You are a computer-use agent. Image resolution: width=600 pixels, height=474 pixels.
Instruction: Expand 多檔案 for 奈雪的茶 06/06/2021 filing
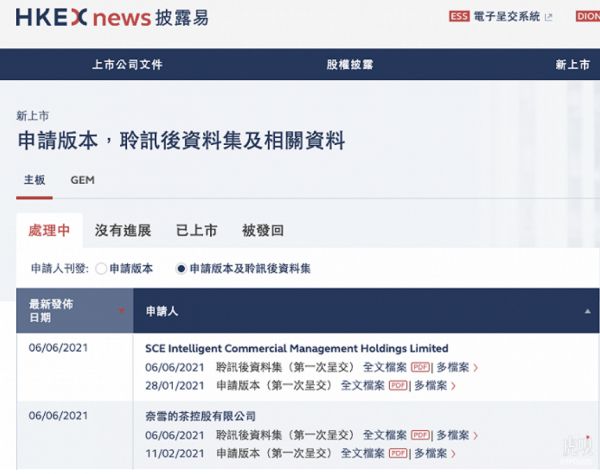455,435
